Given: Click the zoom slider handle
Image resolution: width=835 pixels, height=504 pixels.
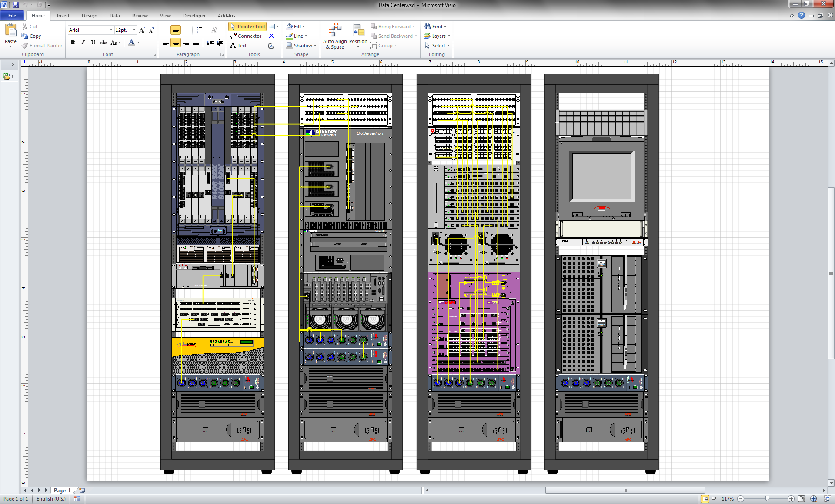Looking at the screenshot, I should coord(767,499).
